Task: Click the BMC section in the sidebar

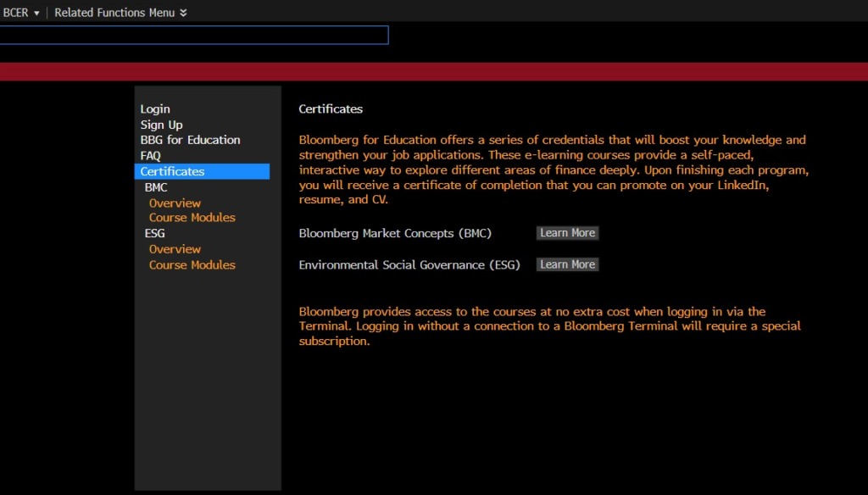Action: pos(156,187)
